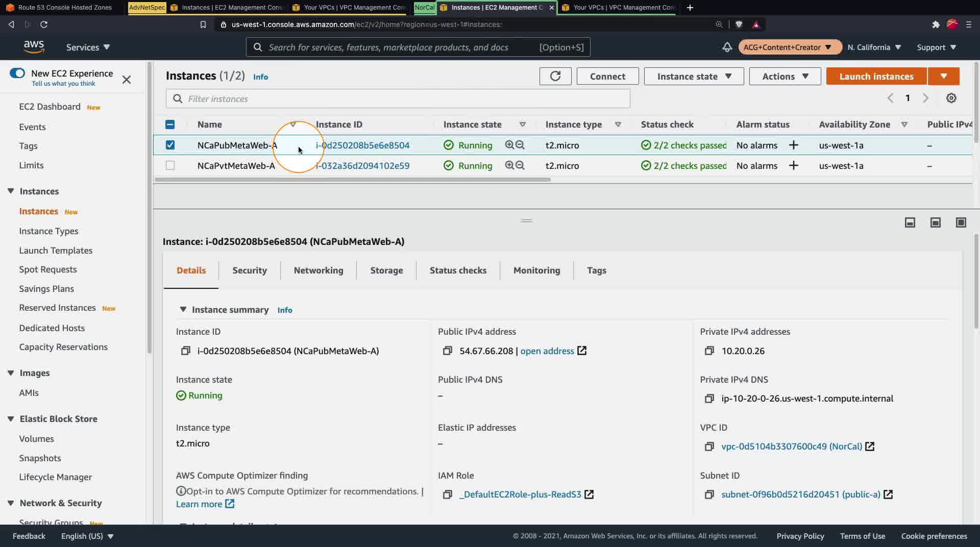Close the New EC2 Experience banner
Viewport: 980px width, 547px height.
127,80
